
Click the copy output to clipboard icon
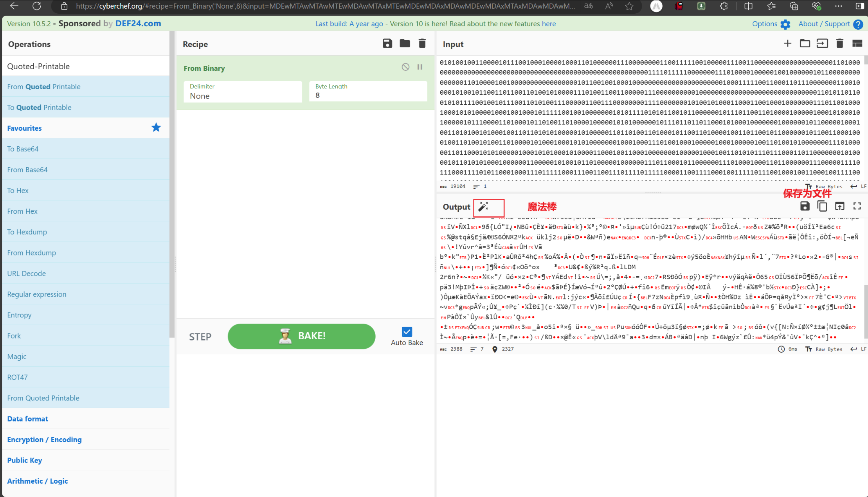coord(822,207)
